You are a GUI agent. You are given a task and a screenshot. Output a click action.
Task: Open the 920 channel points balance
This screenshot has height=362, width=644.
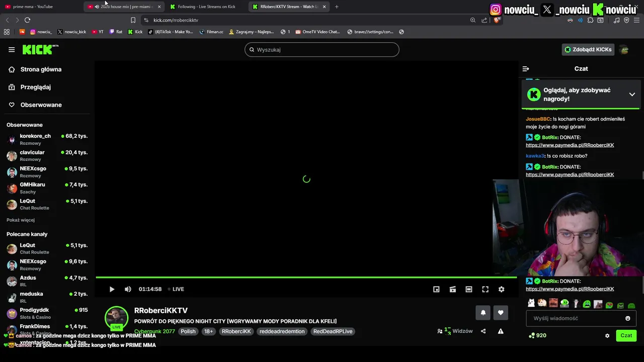[538, 335]
